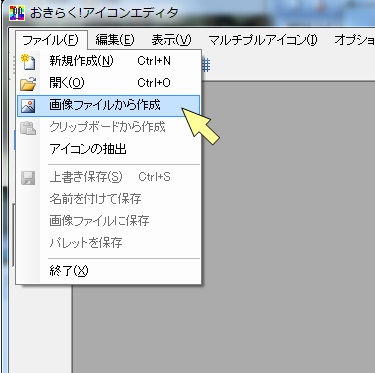Click the app icon in the title bar
This screenshot has height=373, width=375.
pos(17,13)
